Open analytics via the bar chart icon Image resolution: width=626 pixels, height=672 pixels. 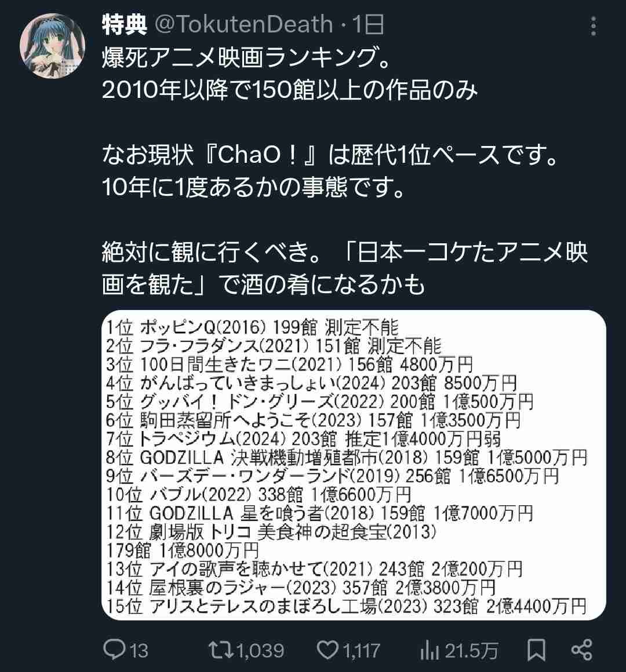point(430,650)
